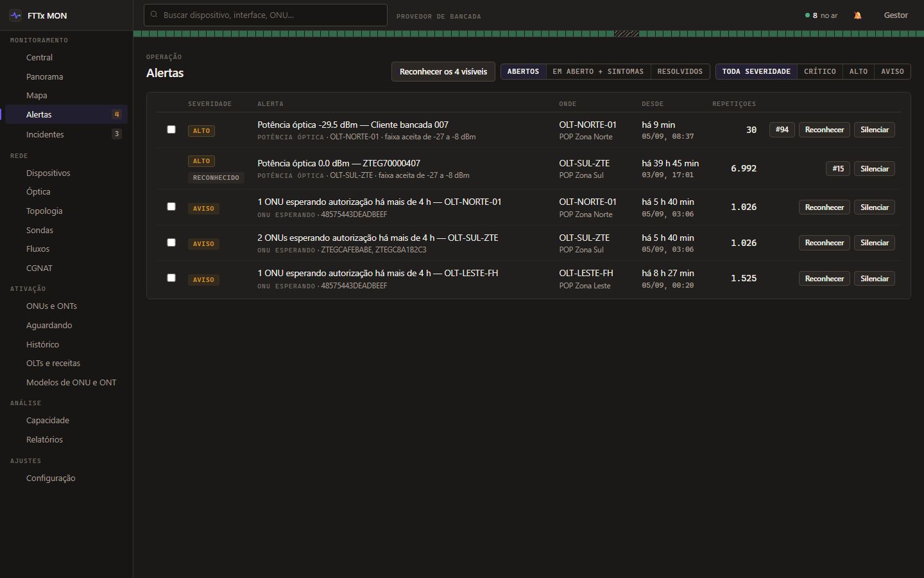Open Sondas in the sidebar
924x578 pixels.
(x=66, y=230)
